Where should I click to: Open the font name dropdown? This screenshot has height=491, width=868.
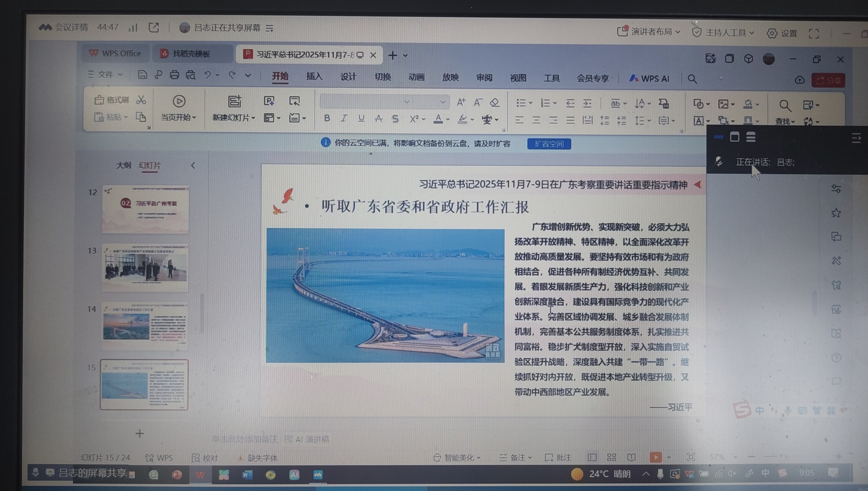(x=407, y=102)
